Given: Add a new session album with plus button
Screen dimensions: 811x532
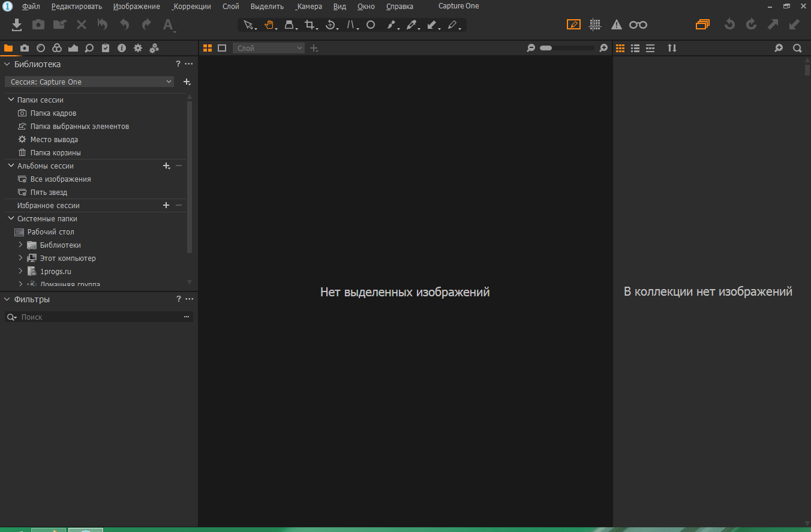Looking at the screenshot, I should point(166,166).
